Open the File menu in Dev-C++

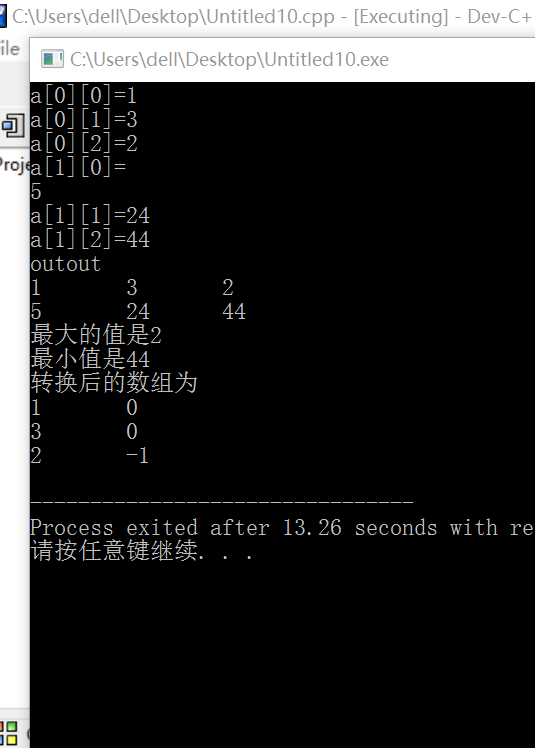click(10, 49)
